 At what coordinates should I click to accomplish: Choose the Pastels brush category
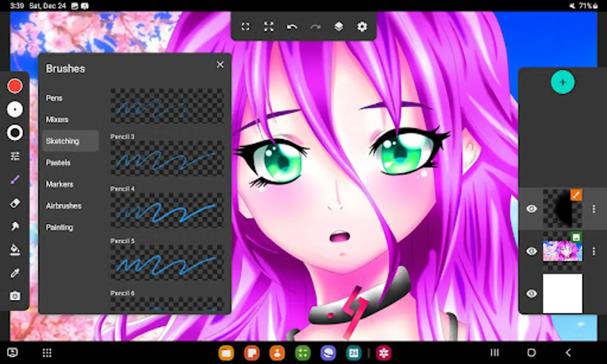point(58,163)
